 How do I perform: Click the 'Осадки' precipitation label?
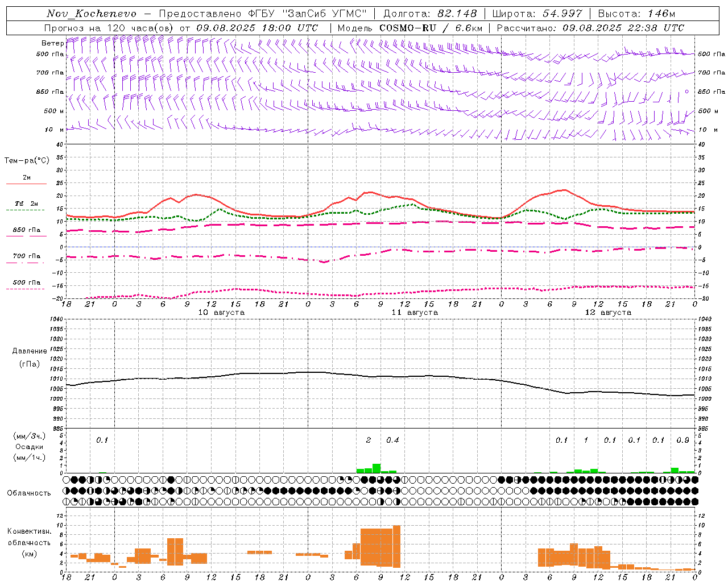pyautogui.click(x=29, y=447)
